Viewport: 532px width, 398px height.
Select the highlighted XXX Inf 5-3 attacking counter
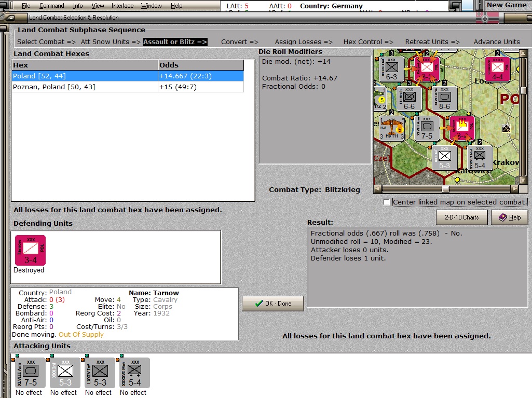[65, 373]
